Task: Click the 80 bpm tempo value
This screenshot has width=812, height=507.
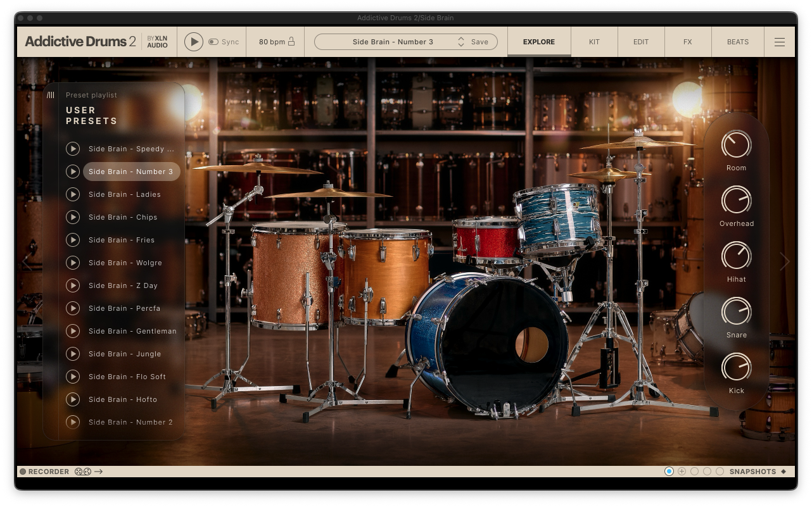Action: (272, 42)
